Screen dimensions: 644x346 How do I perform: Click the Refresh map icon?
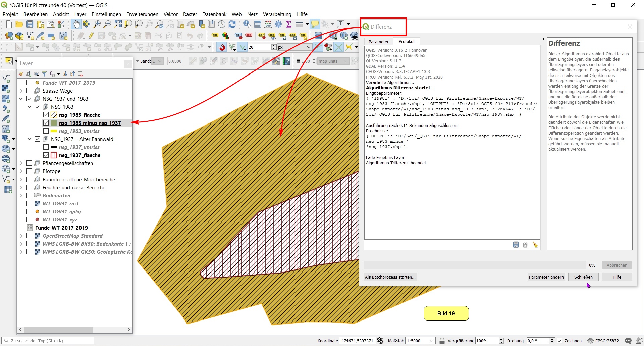(232, 24)
